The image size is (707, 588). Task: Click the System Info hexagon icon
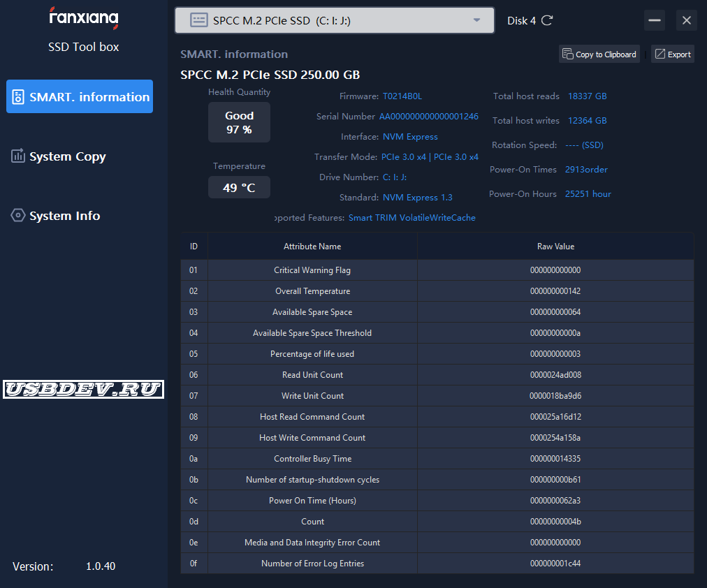pos(17,215)
